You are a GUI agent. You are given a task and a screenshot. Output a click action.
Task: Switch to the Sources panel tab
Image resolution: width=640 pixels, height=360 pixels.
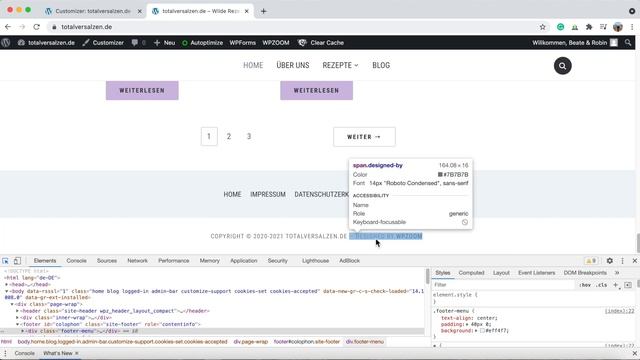(x=107, y=261)
